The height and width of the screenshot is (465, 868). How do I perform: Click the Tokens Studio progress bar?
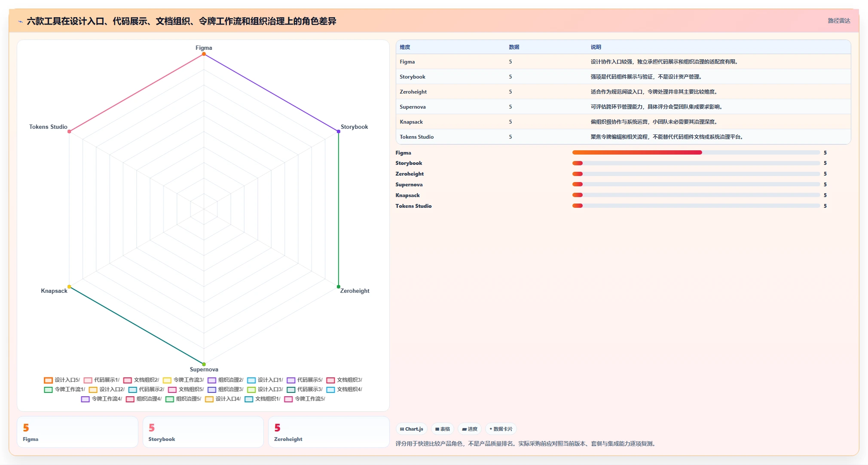pos(696,206)
